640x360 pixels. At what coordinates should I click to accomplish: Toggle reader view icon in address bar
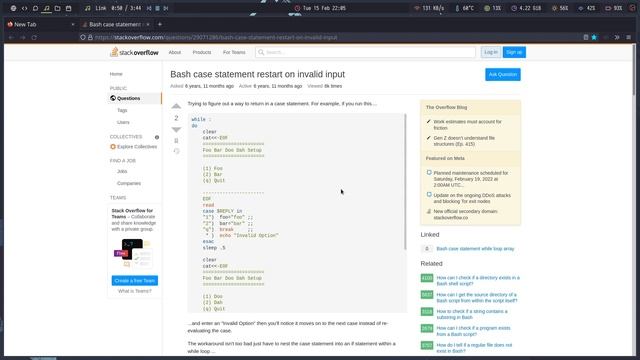(586, 37)
